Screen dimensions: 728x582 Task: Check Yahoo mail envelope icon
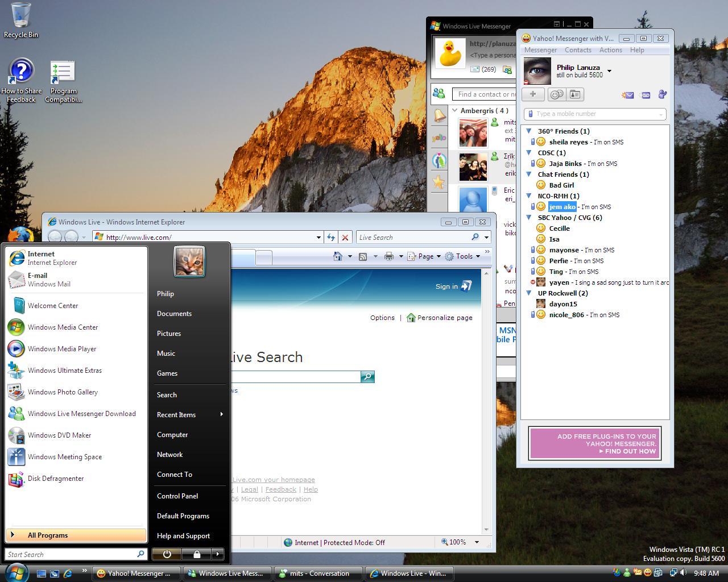[628, 95]
